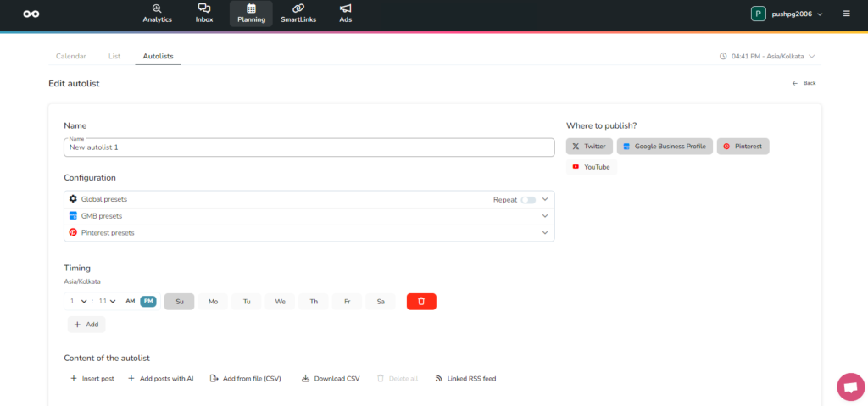
Task: Click the gear icon of Global presets
Action: (73, 199)
